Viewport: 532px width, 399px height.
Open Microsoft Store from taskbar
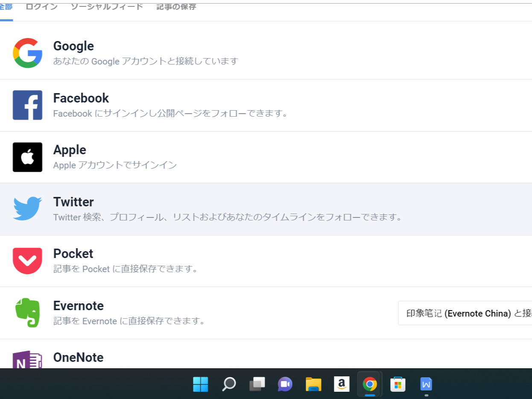398,384
